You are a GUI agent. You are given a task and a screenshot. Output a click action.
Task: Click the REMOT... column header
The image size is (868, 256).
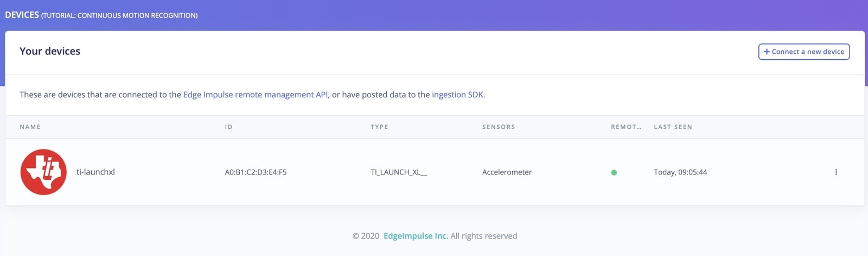pyautogui.click(x=626, y=127)
